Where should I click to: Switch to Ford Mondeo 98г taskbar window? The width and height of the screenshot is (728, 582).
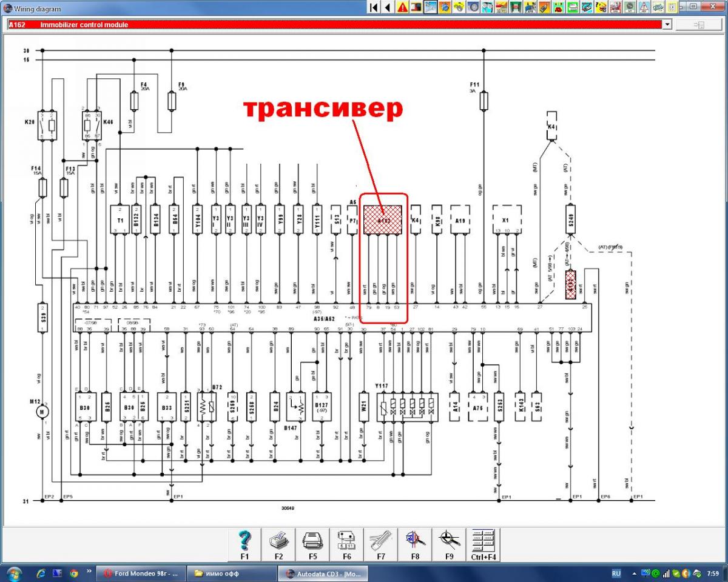[x=141, y=573]
